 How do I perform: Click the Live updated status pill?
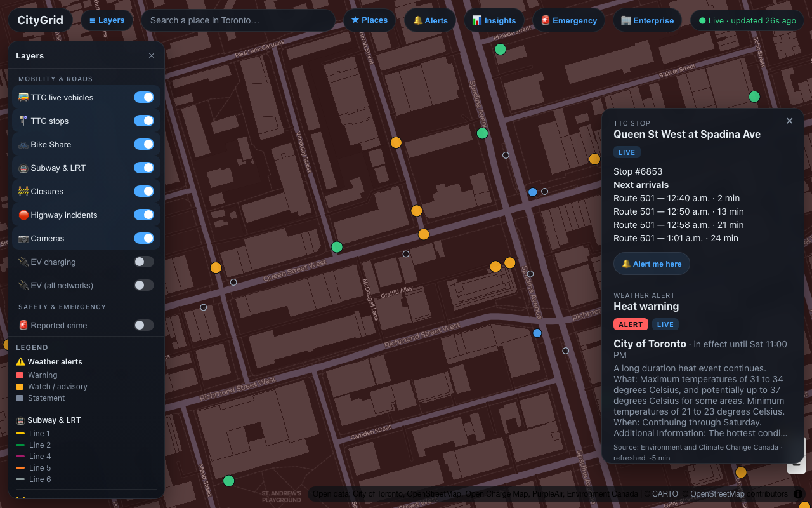pos(747,20)
